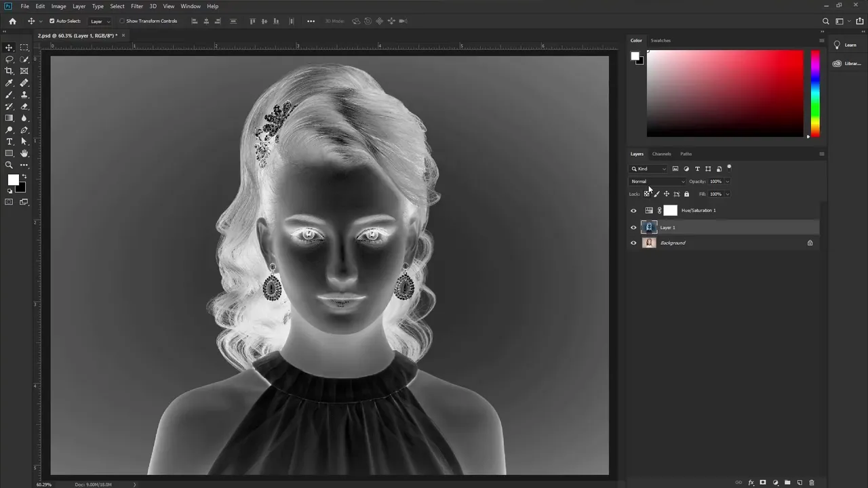Hide the Background layer eye icon
Screen dimensions: 868x488
coord(634,243)
